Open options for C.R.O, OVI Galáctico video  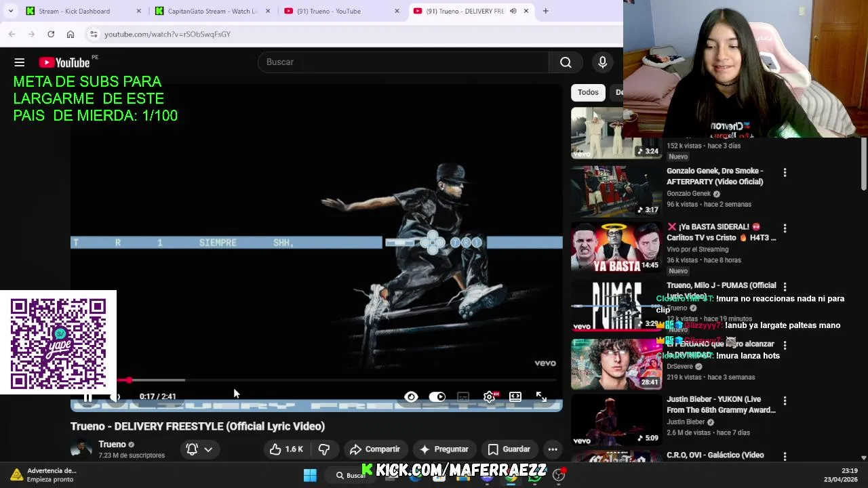click(x=785, y=457)
